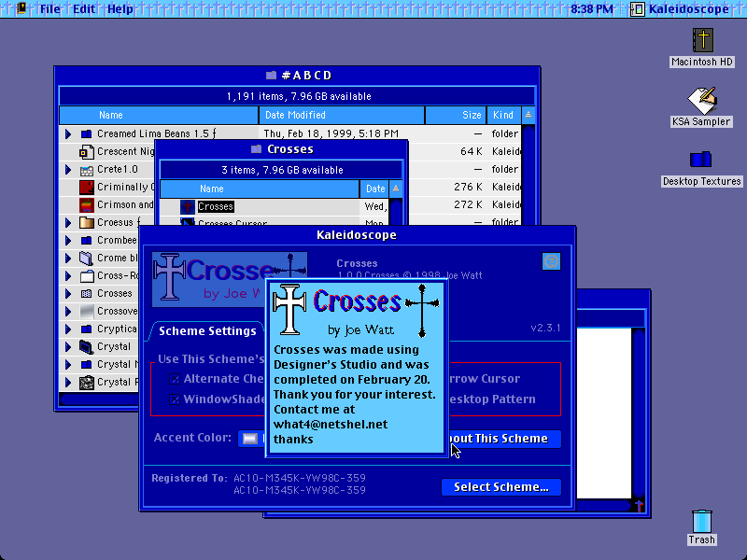Select the Trash icon
Image resolution: width=747 pixels, height=560 pixels.
(x=702, y=521)
